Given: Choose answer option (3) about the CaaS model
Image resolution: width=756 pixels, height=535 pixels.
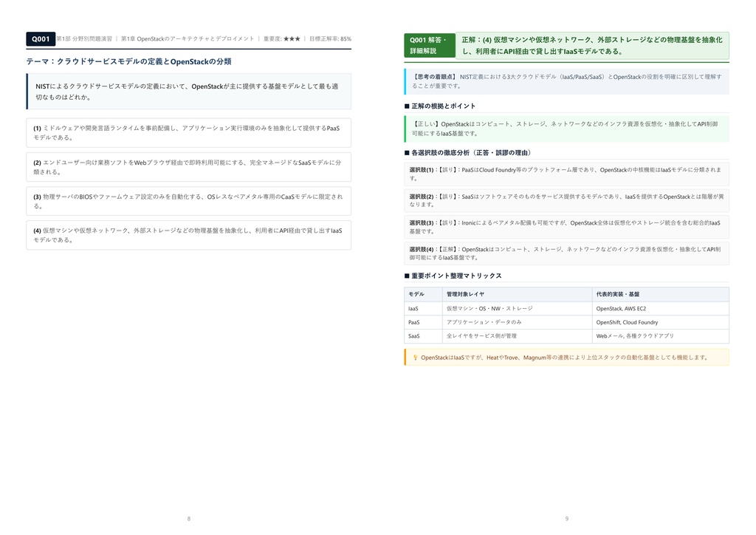Looking at the screenshot, I should tap(188, 201).
